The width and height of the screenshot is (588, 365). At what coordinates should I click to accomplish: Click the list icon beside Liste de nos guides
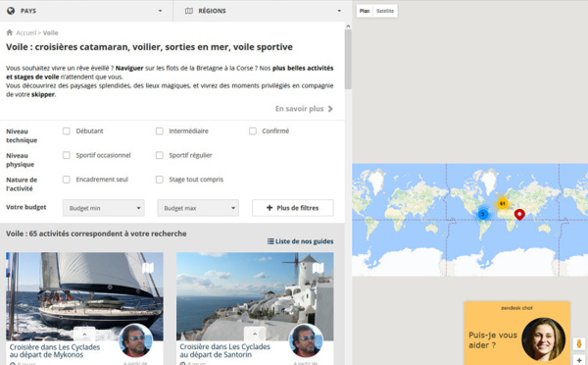(x=270, y=241)
